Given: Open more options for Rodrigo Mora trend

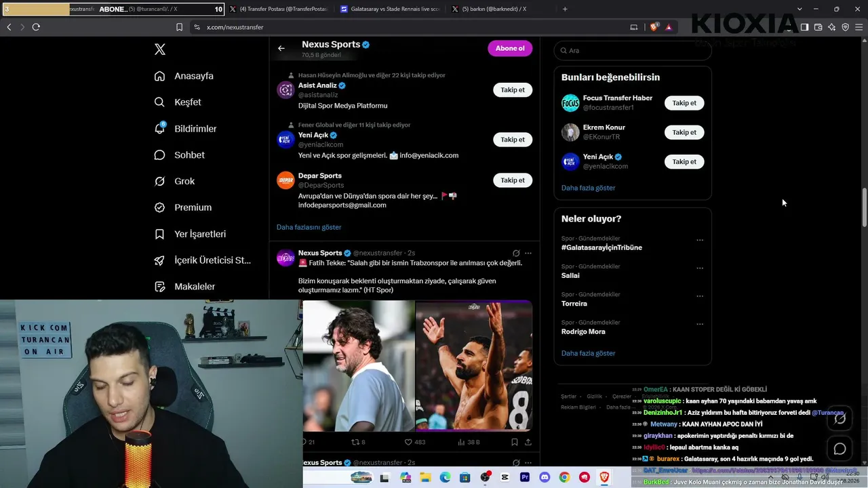Looking at the screenshot, I should tap(700, 324).
